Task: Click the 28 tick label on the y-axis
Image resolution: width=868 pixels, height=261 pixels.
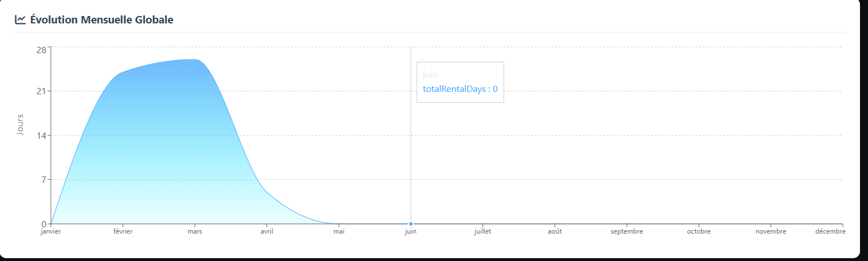Action: pyautogui.click(x=41, y=50)
